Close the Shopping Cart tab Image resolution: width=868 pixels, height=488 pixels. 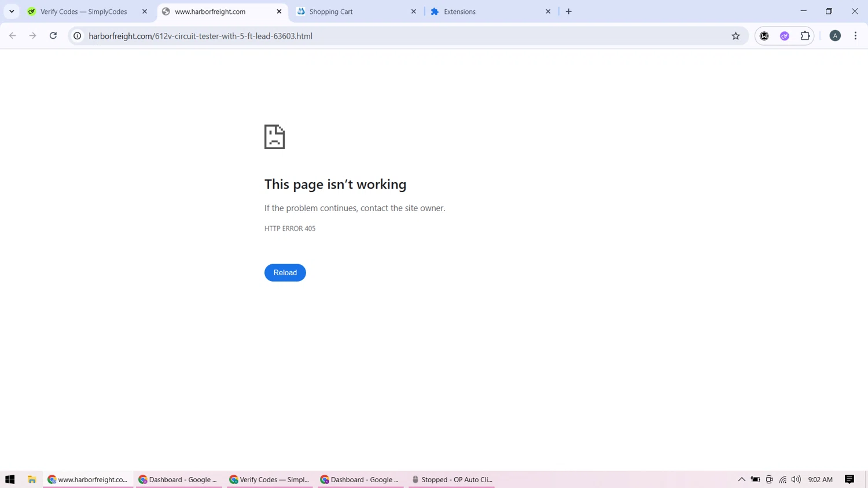(x=414, y=12)
